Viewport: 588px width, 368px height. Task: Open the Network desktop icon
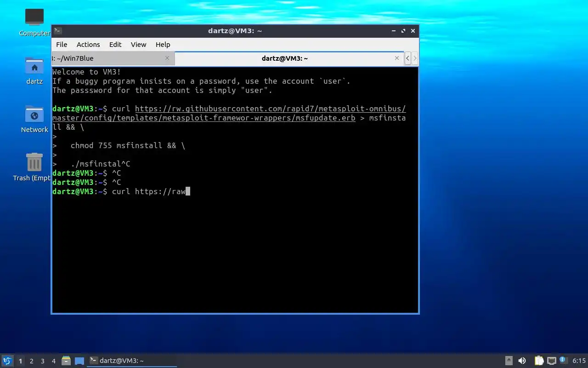click(34, 119)
